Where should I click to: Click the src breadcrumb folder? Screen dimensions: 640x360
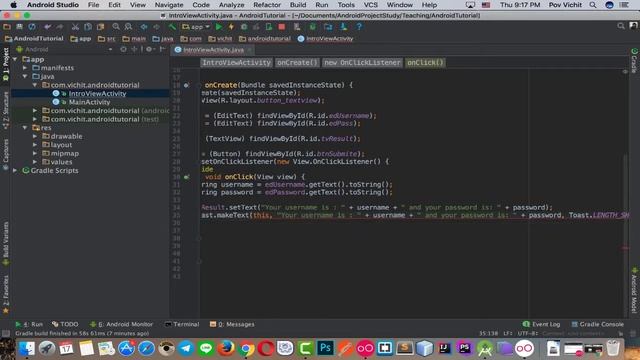pos(107,39)
